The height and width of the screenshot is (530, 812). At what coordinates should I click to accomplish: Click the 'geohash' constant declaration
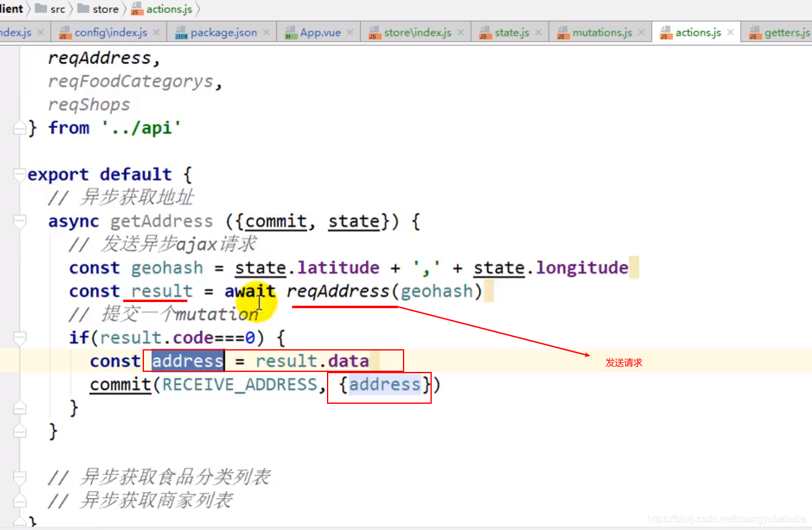click(167, 268)
